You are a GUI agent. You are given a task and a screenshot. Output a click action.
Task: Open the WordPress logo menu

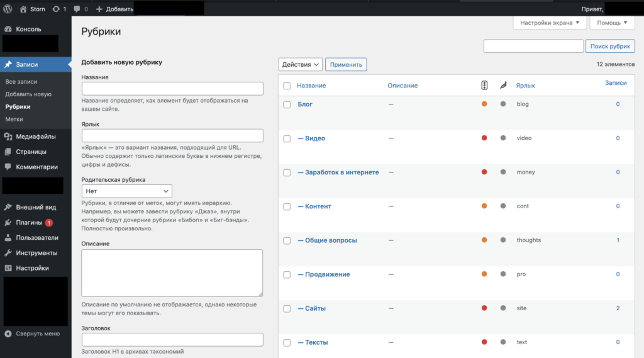8,9
